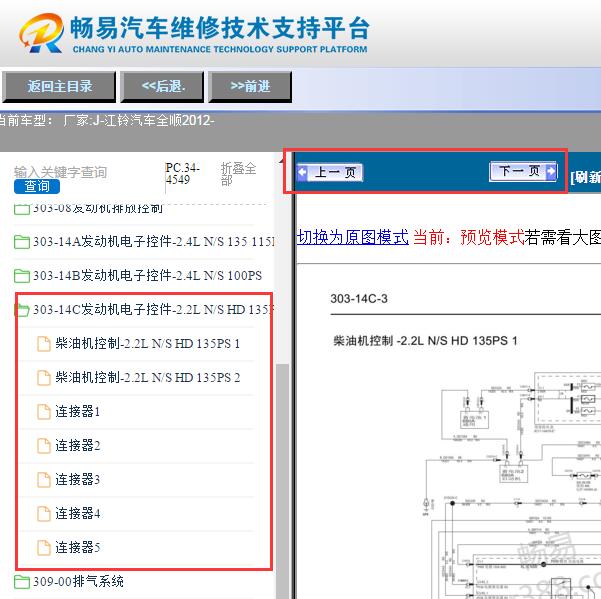Viewport: 601px width, 599px height.
Task: Click the document icon beside 连接器4
Action: pos(44,514)
